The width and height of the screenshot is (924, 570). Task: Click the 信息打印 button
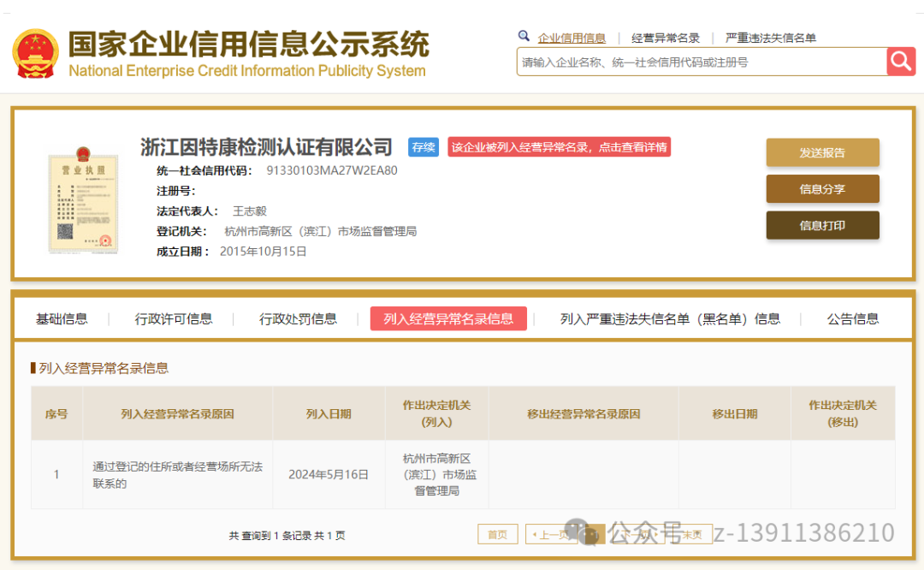pyautogui.click(x=822, y=225)
